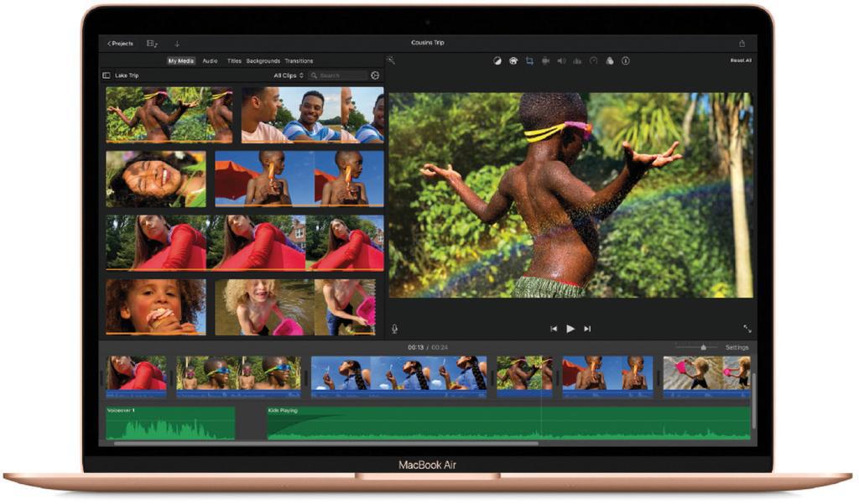Click the fullscreen expand icon

tap(747, 329)
